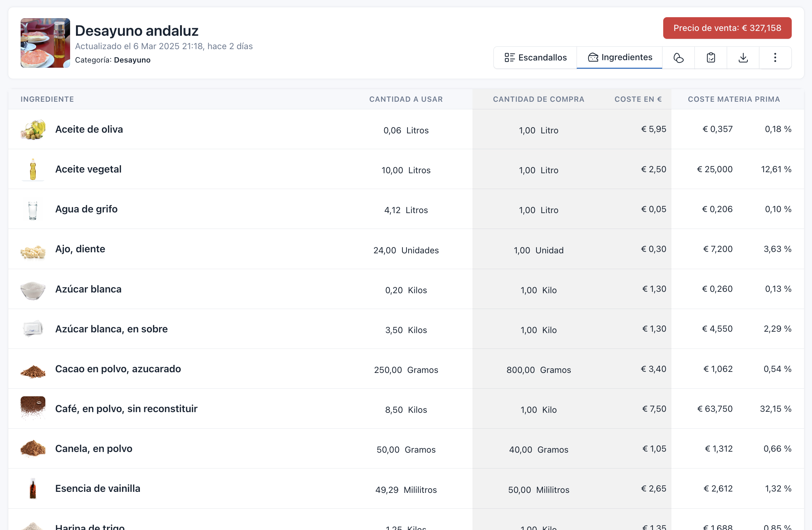Click the Precio de venta € 327,158 button
Image resolution: width=812 pixels, height=530 pixels.
pos(727,28)
